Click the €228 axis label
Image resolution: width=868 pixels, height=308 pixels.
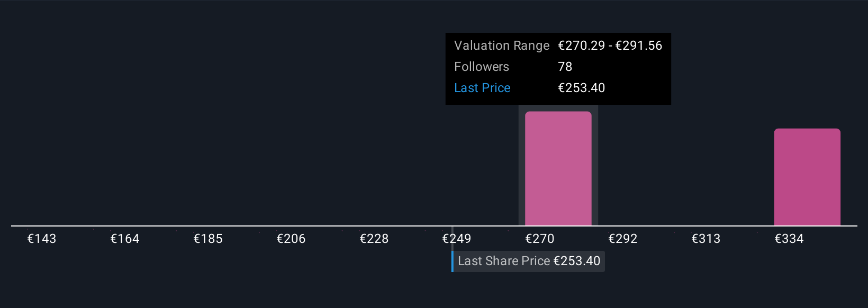click(x=374, y=239)
